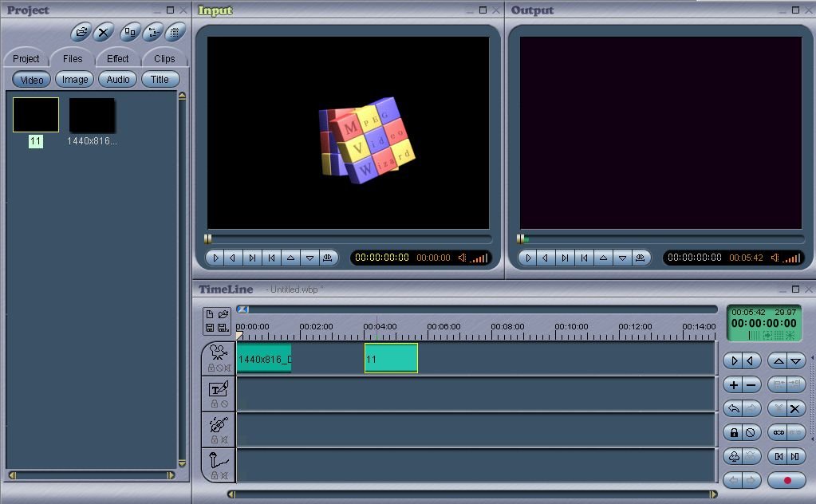Click the lock icon in the timeline button panel
Screen dimensions: 816x504
pos(734,433)
